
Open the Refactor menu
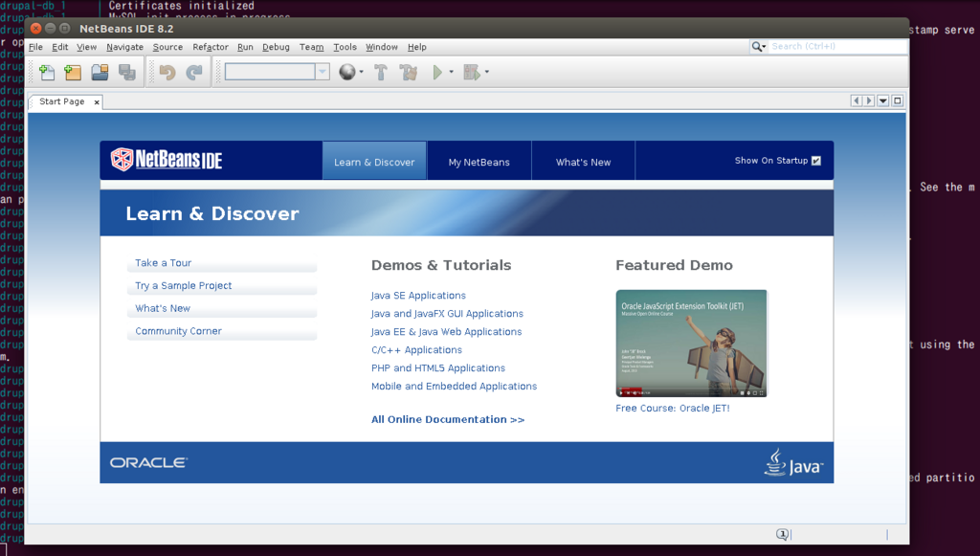[x=211, y=47]
